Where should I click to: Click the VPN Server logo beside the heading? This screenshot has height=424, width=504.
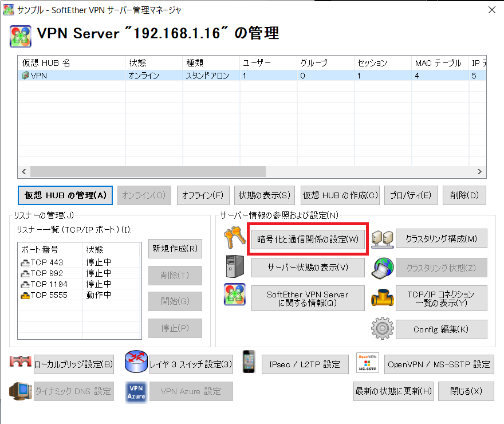click(21, 36)
